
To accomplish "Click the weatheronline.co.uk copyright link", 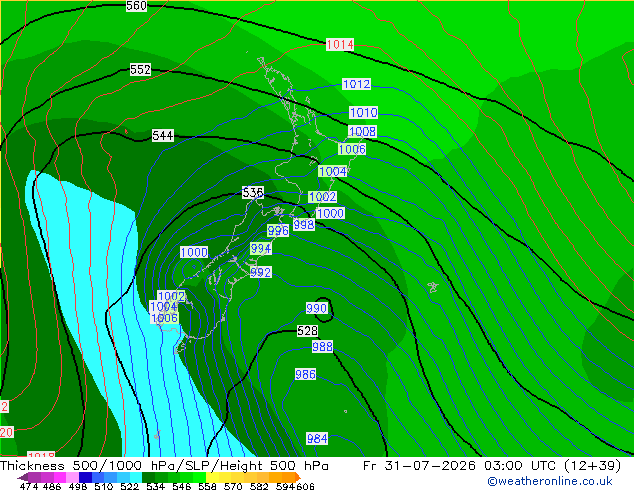I will 550,481.
